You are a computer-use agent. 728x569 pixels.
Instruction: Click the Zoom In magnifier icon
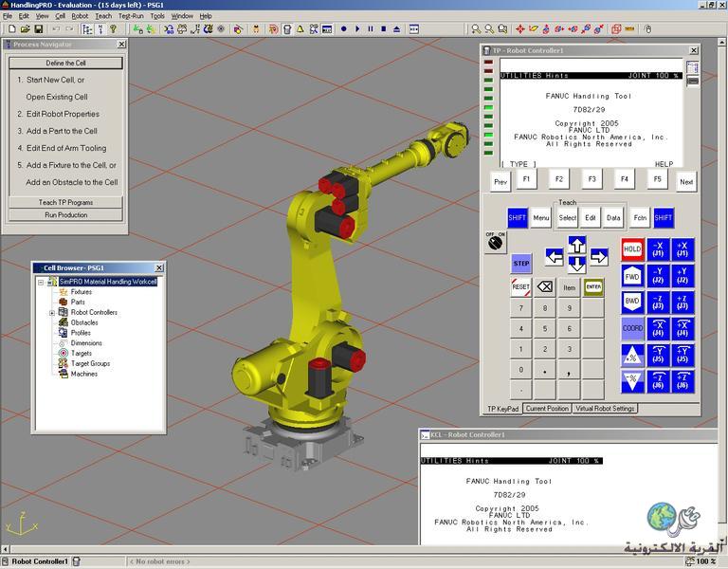[476, 28]
